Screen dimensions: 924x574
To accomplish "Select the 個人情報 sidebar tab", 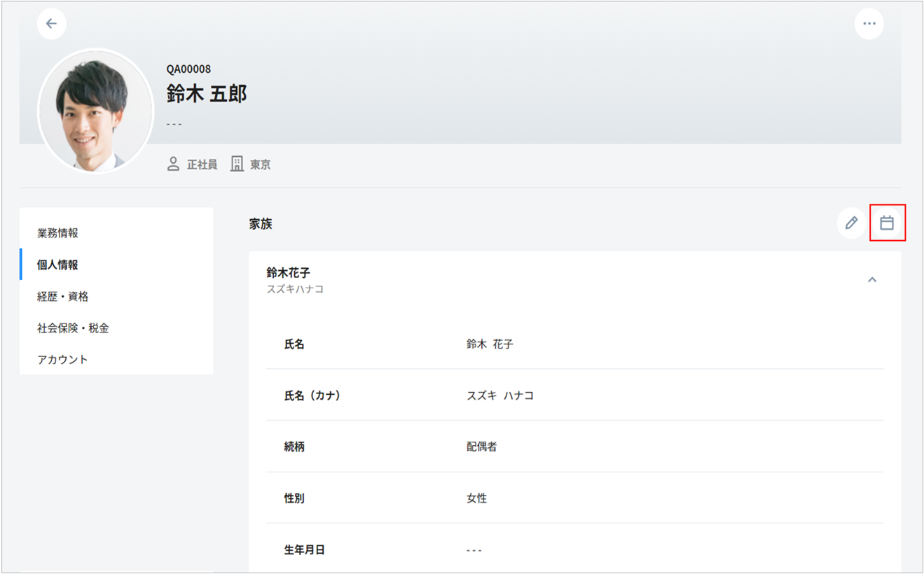I will 57,265.
